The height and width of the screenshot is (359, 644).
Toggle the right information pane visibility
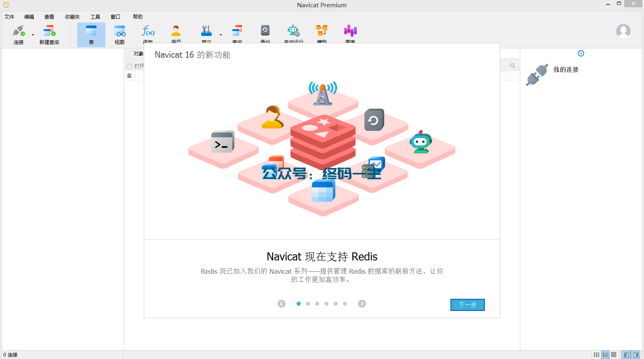pyautogui.click(x=636, y=355)
